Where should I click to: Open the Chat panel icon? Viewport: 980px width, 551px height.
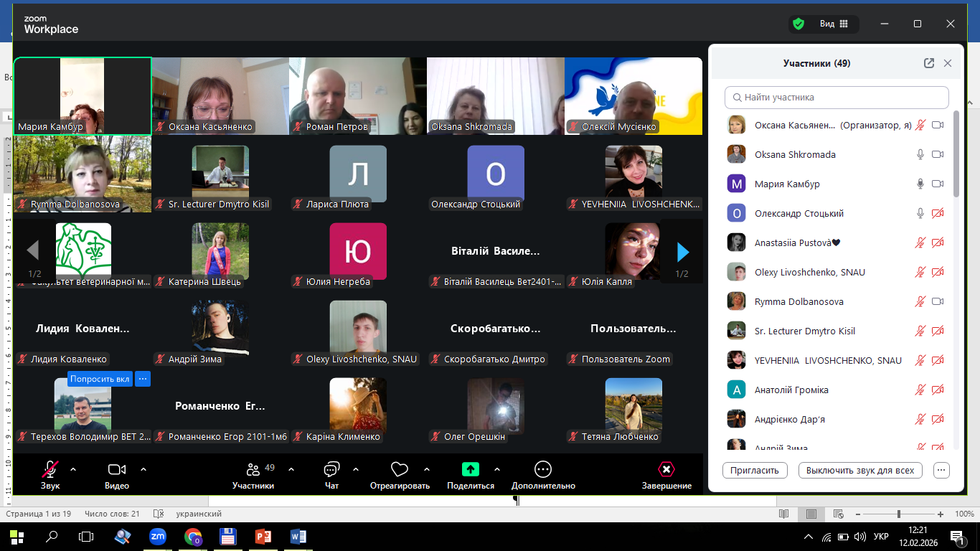tap(331, 470)
